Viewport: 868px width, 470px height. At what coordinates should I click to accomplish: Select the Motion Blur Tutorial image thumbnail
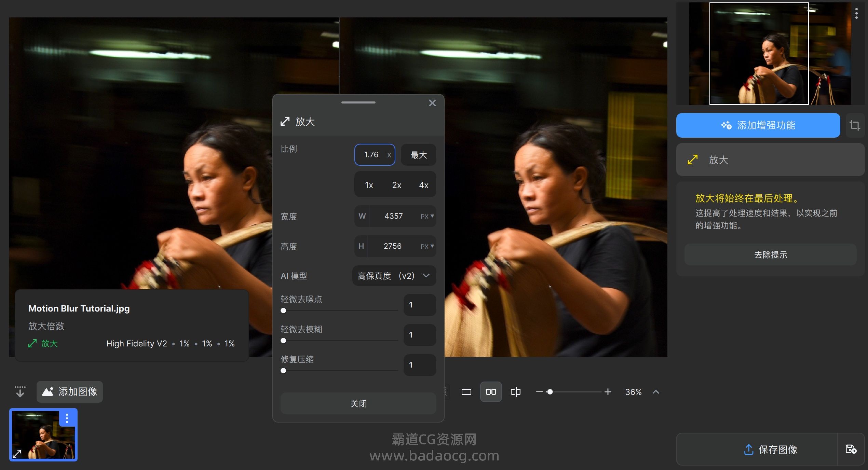point(43,435)
